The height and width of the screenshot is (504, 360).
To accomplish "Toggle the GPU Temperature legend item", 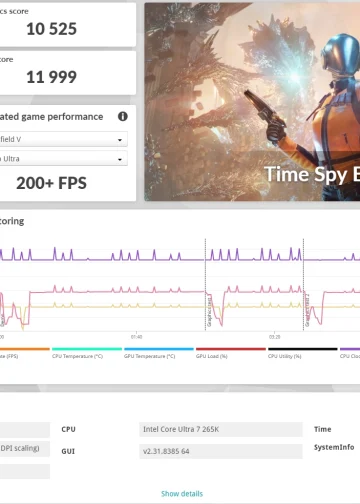I will click(149, 356).
